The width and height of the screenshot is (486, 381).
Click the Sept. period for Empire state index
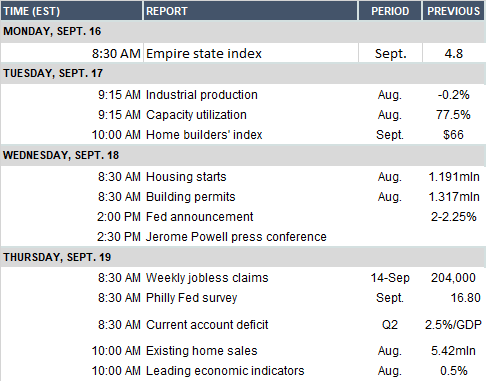[x=391, y=53]
